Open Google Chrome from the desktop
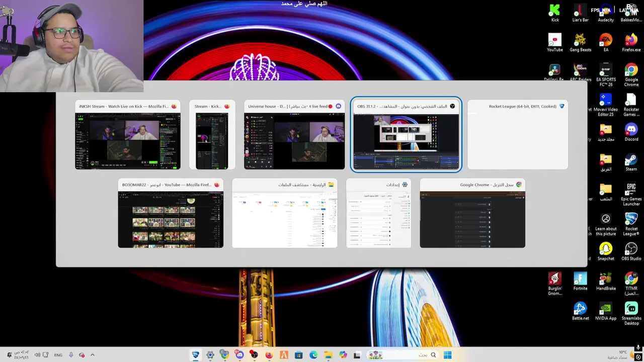This screenshot has width=644, height=362. click(x=631, y=75)
